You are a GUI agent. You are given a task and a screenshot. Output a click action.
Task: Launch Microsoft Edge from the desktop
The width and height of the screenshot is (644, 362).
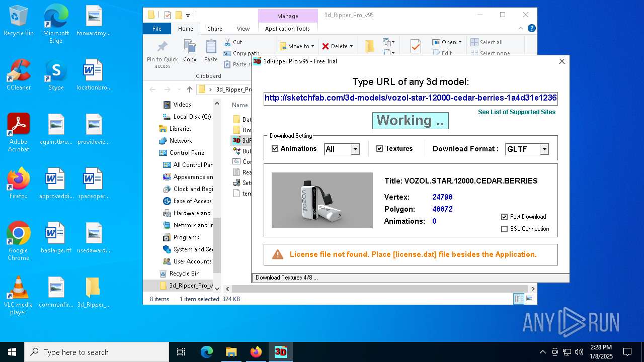[x=56, y=24]
